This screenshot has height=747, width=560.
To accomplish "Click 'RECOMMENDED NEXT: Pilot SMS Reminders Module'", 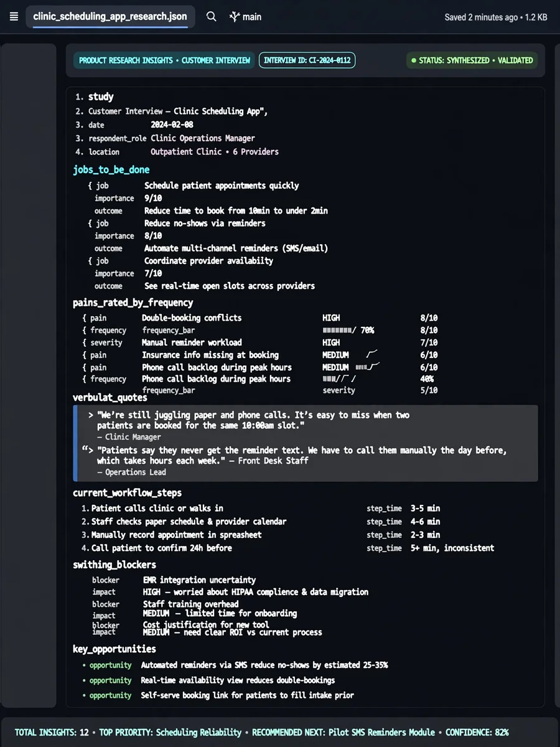I will pos(343,733).
